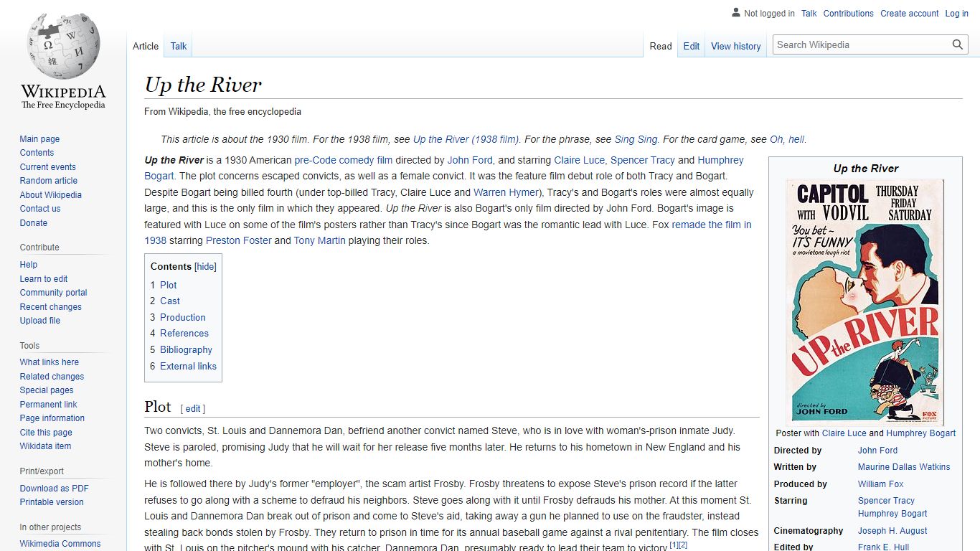980x551 pixels.
Task: Open Joseph H. August infobox link
Action: 892,531
